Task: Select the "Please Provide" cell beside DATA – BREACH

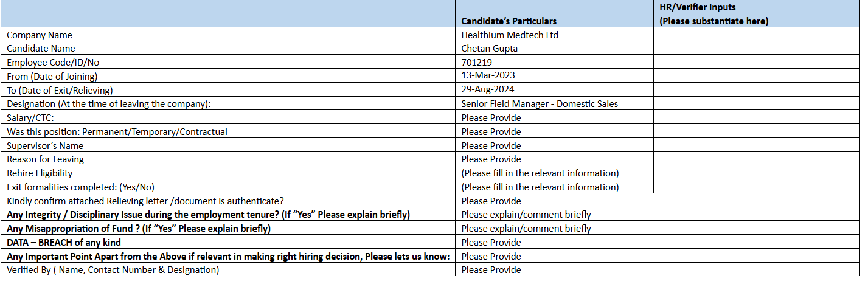Action: 491,243
